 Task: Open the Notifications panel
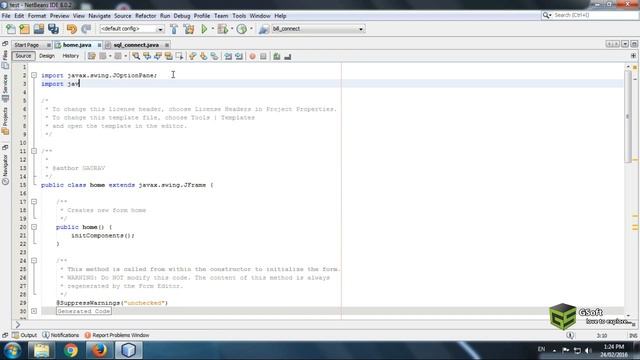[61, 335]
